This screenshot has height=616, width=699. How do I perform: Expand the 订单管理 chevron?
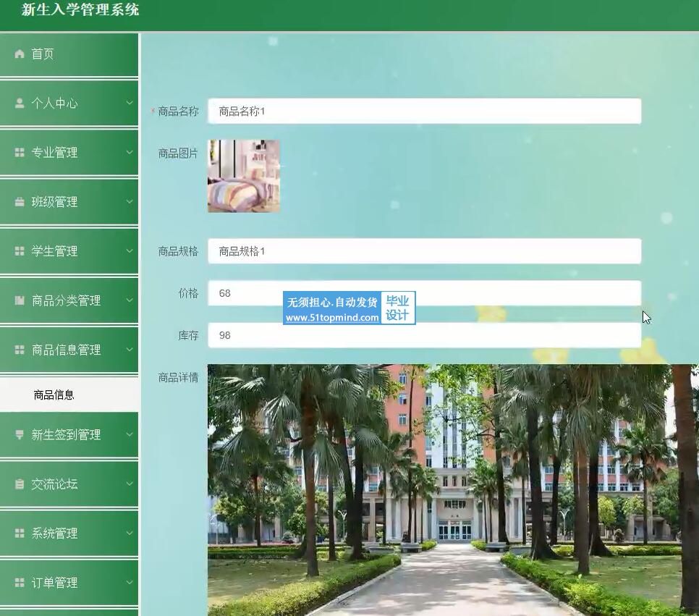pyautogui.click(x=130, y=583)
